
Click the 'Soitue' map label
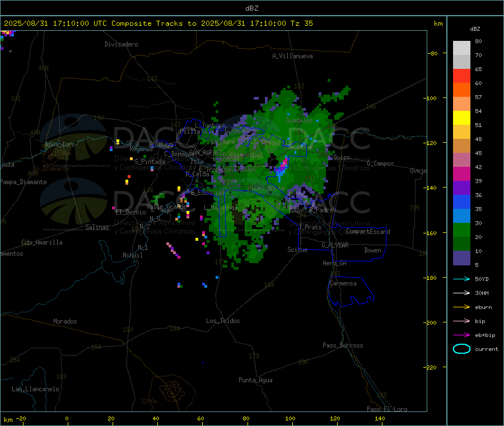tap(297, 250)
